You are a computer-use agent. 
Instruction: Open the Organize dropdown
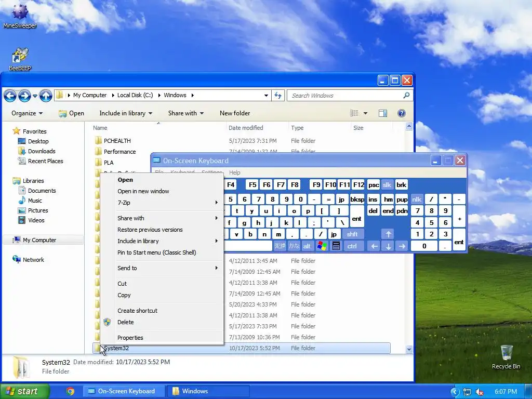click(x=27, y=113)
